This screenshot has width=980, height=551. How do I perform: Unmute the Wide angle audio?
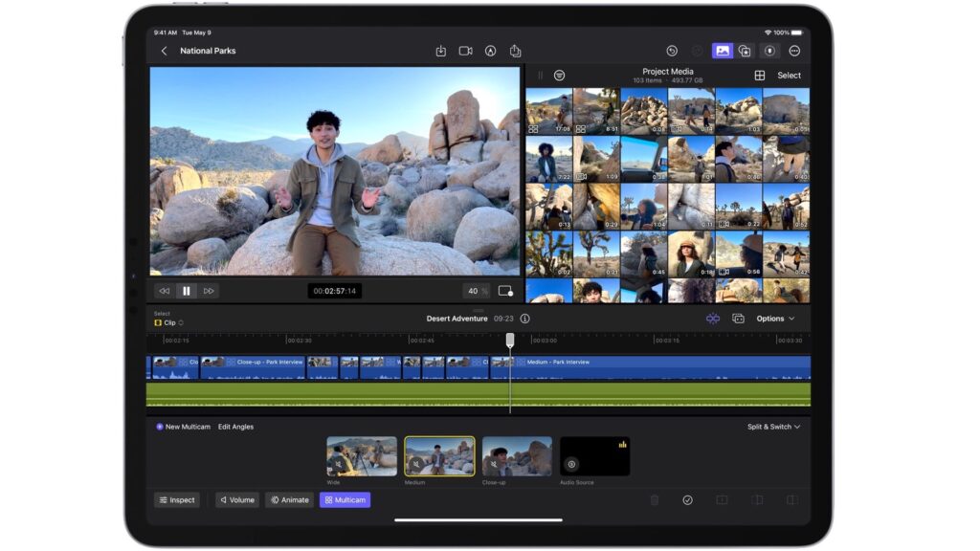tap(339, 464)
